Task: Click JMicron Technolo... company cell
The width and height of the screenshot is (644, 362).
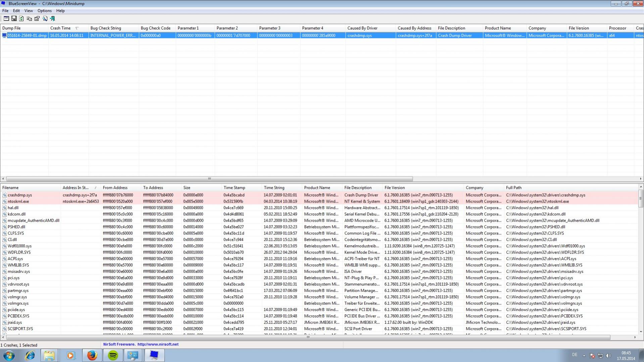Action: [484, 322]
